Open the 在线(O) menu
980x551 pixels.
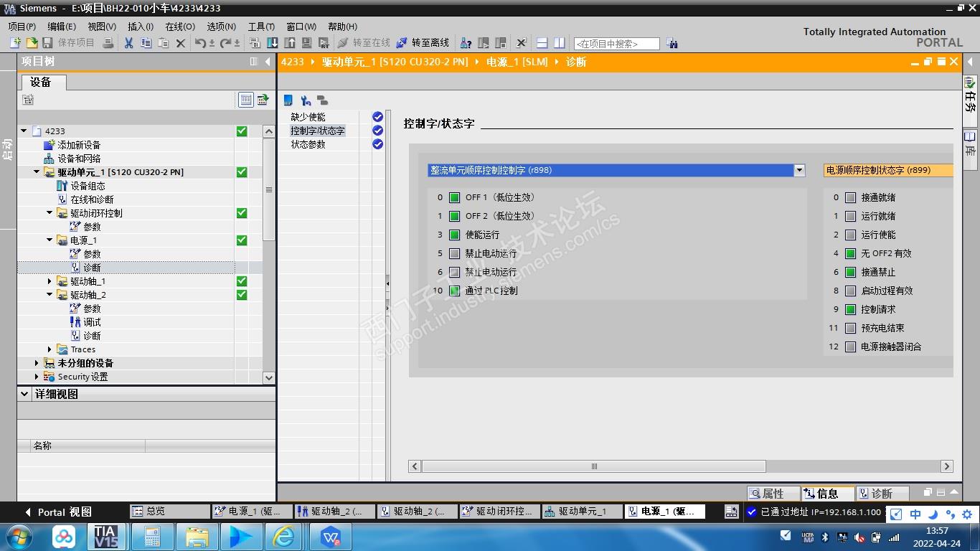point(179,27)
